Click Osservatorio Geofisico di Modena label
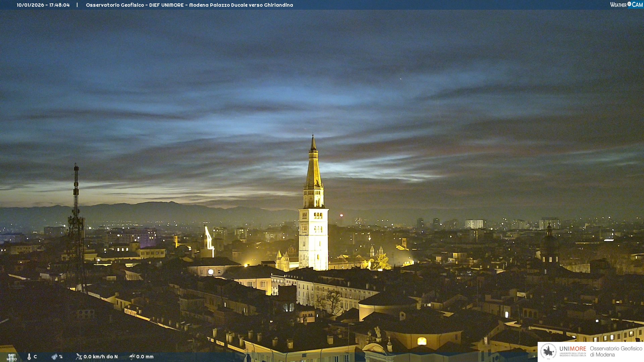The height and width of the screenshot is (362, 644). tap(616, 352)
